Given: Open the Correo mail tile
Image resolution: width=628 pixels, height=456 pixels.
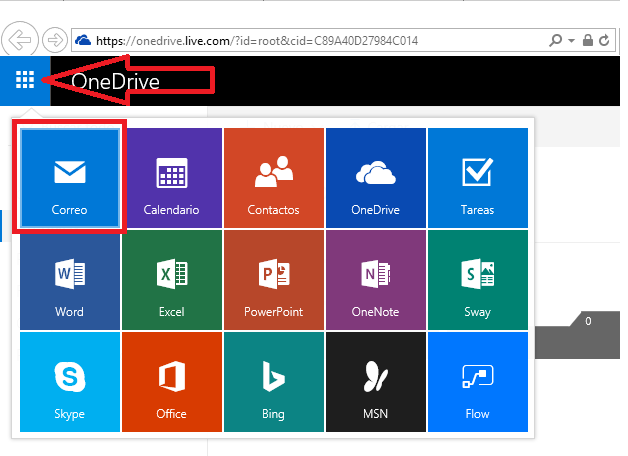Looking at the screenshot, I should [x=70, y=178].
